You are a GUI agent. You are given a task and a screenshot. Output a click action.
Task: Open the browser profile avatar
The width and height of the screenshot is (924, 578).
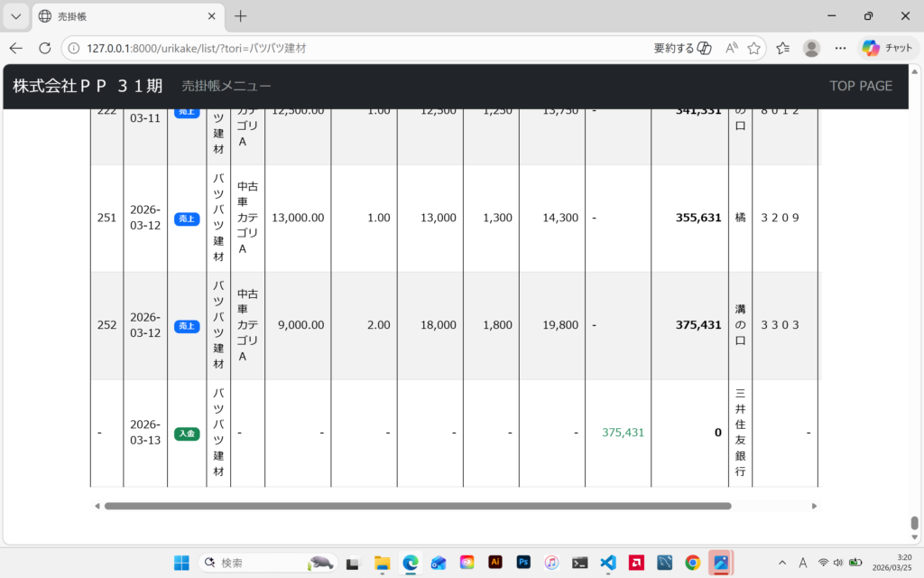pyautogui.click(x=812, y=48)
